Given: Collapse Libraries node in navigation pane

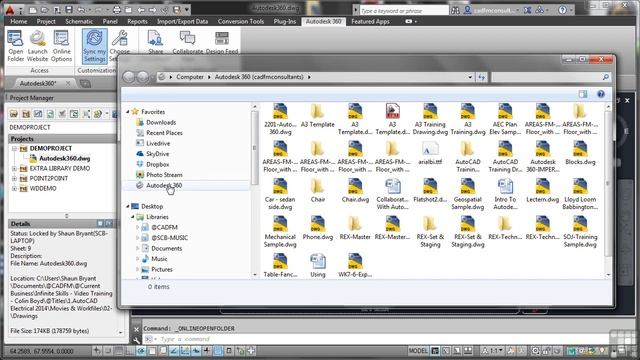Looking at the screenshot, I should coord(133,217).
